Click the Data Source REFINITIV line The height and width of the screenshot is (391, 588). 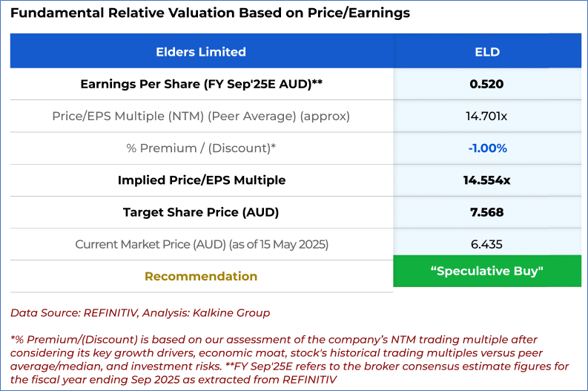point(140,312)
